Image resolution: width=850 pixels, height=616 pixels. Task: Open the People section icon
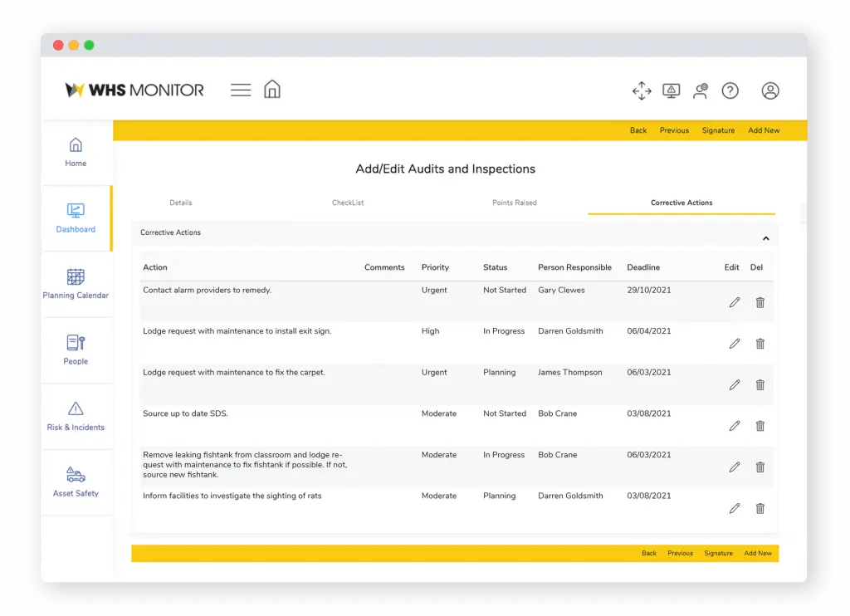pyautogui.click(x=76, y=349)
